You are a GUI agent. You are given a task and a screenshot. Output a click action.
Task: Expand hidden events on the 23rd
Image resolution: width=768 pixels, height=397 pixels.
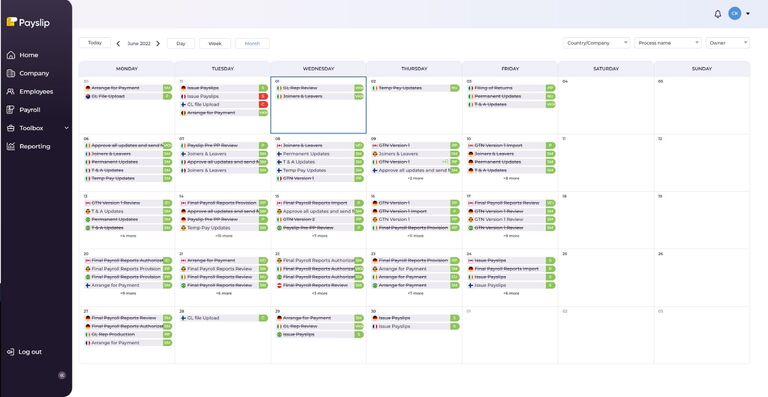pyautogui.click(x=415, y=294)
